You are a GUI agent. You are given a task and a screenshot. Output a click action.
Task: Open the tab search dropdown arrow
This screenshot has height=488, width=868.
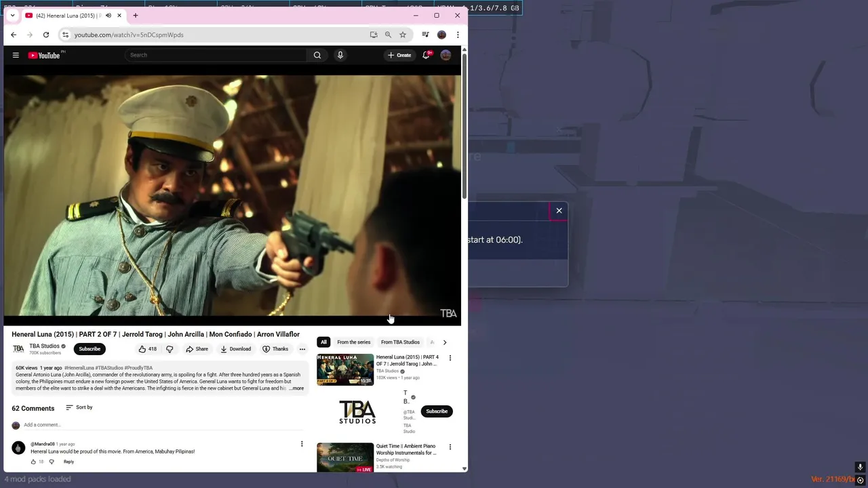pos(12,16)
